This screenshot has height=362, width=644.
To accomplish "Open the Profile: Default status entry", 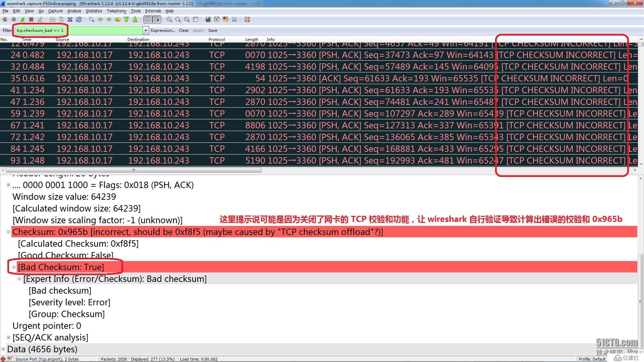I will click(592, 359).
